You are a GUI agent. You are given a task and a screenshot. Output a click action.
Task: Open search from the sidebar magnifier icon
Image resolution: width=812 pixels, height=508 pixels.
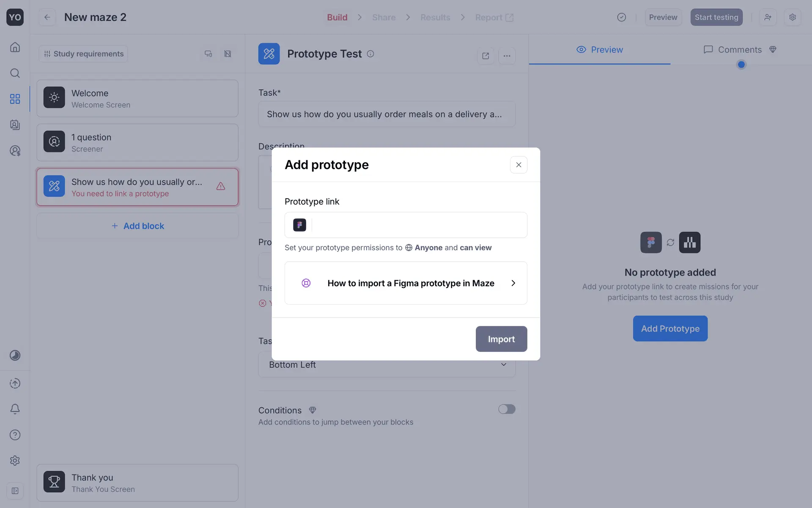tap(15, 73)
